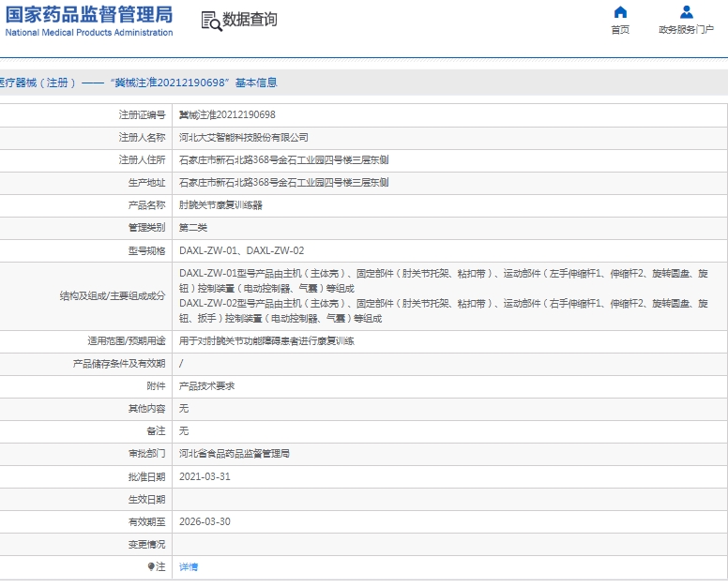
Task: Click the 数据查询 search document icon
Action: [x=211, y=22]
